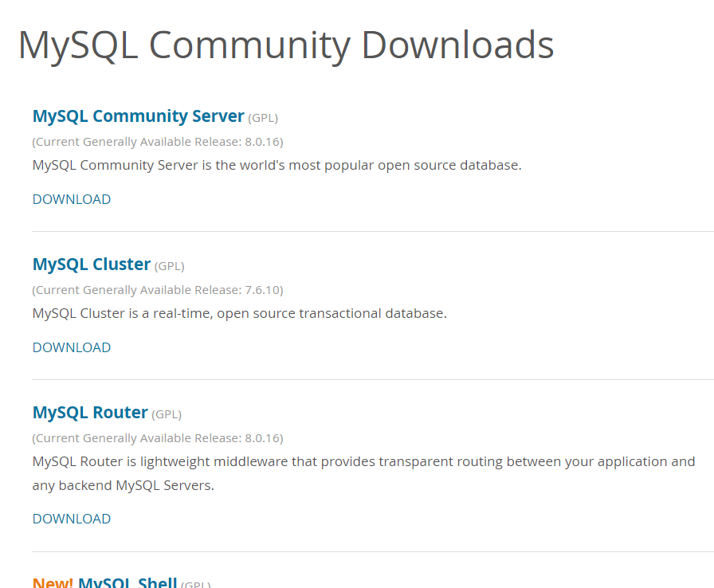
Task: Open the MySQL Shell heading link
Action: (x=127, y=582)
